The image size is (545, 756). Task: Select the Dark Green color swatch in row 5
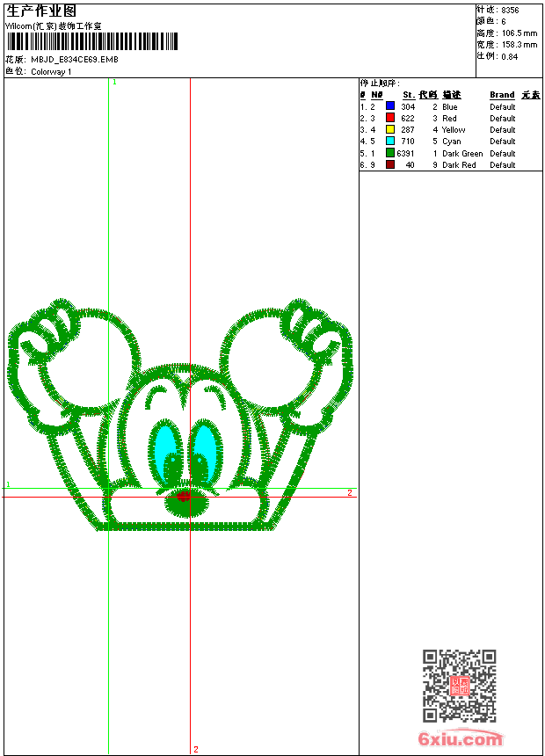click(x=390, y=153)
